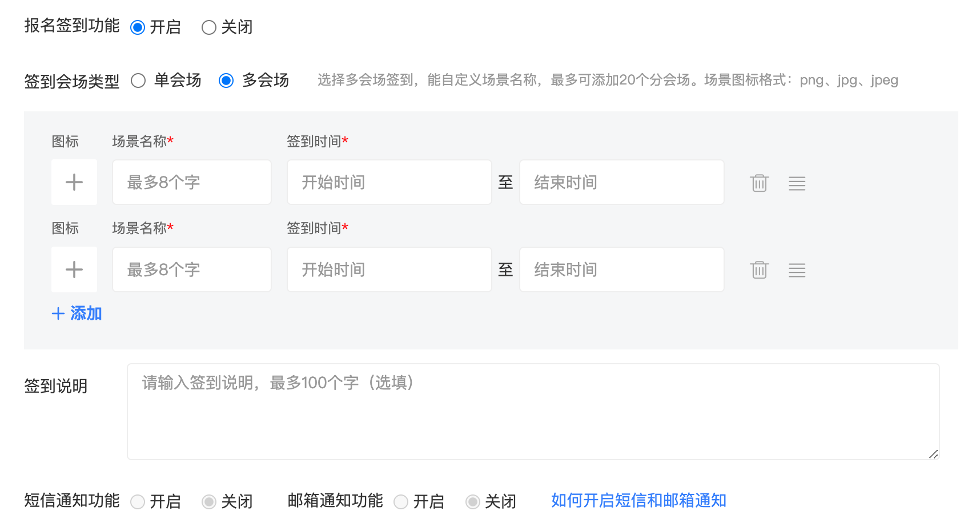The image size is (980, 531).
Task: Enable 报名签到功能 with 开启 radio
Action: pyautogui.click(x=138, y=27)
